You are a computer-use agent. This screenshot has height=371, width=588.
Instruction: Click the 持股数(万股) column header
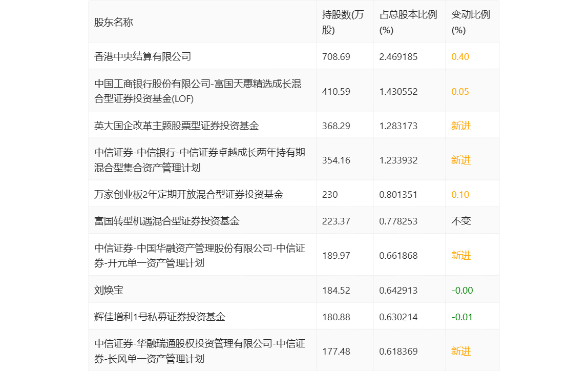pos(343,22)
